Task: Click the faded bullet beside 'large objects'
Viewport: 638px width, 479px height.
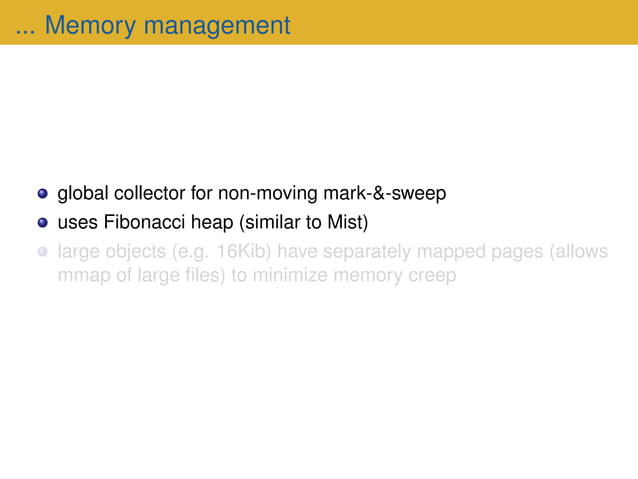Action: click(x=42, y=252)
